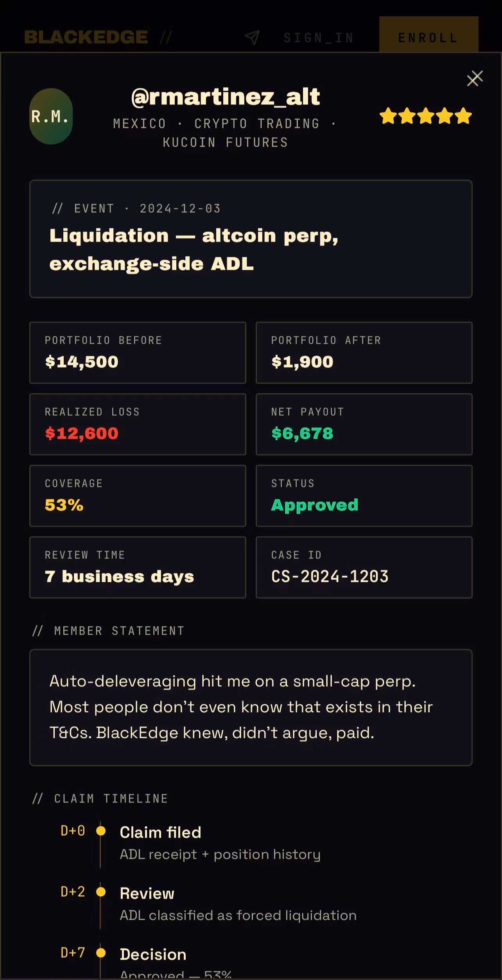
Task: Click the D+2 Review timeline dot
Action: 101,892
